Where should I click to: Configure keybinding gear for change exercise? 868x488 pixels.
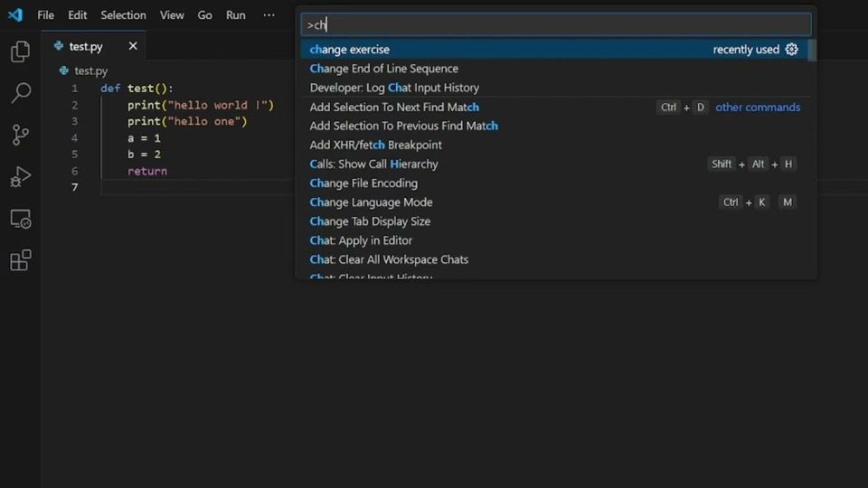click(792, 49)
